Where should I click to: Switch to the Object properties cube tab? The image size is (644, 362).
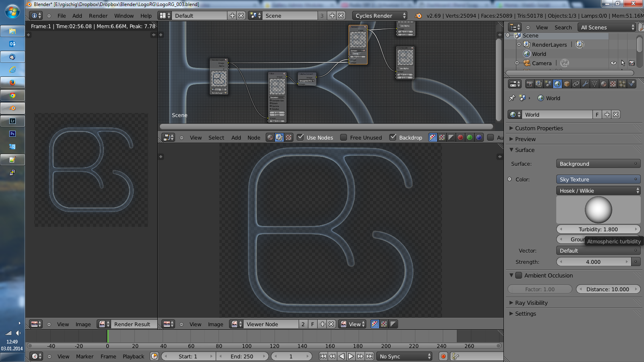tap(567, 84)
